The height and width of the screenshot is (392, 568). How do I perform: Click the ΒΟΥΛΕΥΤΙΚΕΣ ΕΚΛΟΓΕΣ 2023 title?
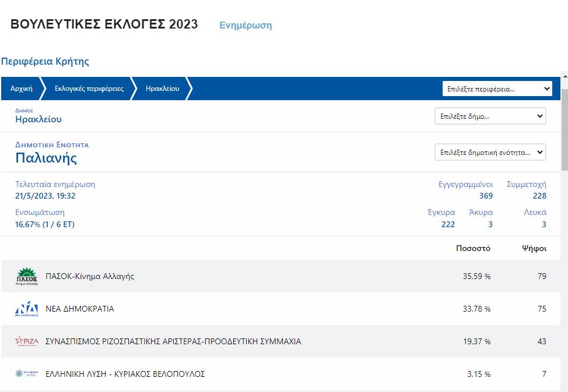[104, 24]
